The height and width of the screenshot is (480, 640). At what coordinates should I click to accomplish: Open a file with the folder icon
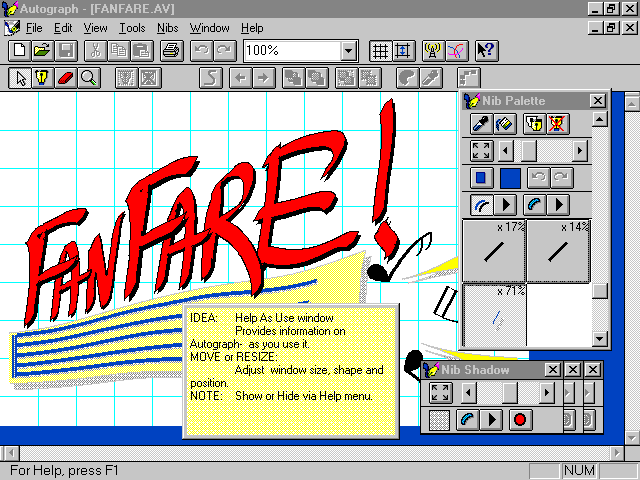[x=42, y=50]
